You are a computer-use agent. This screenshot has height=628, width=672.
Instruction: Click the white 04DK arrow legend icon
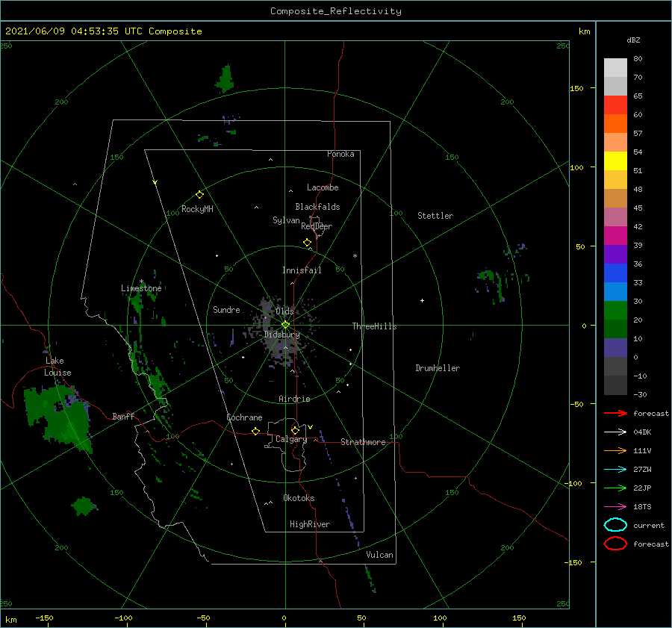[615, 432]
